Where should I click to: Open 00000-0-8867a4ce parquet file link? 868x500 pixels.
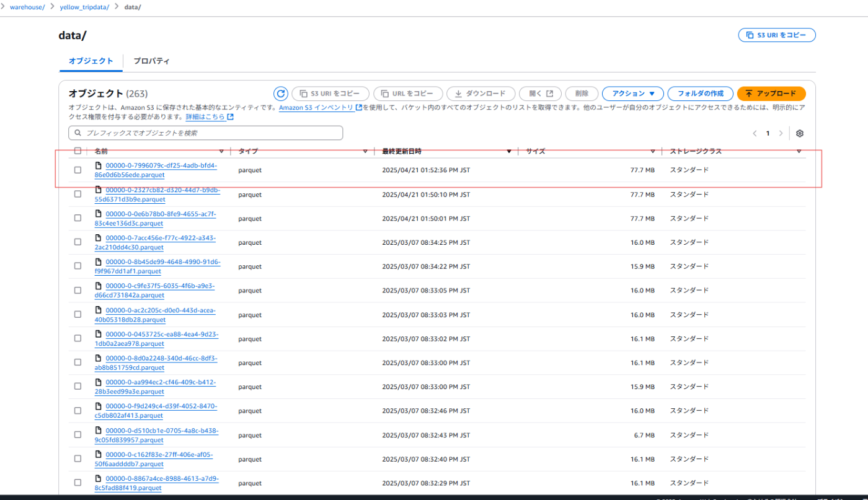click(157, 483)
